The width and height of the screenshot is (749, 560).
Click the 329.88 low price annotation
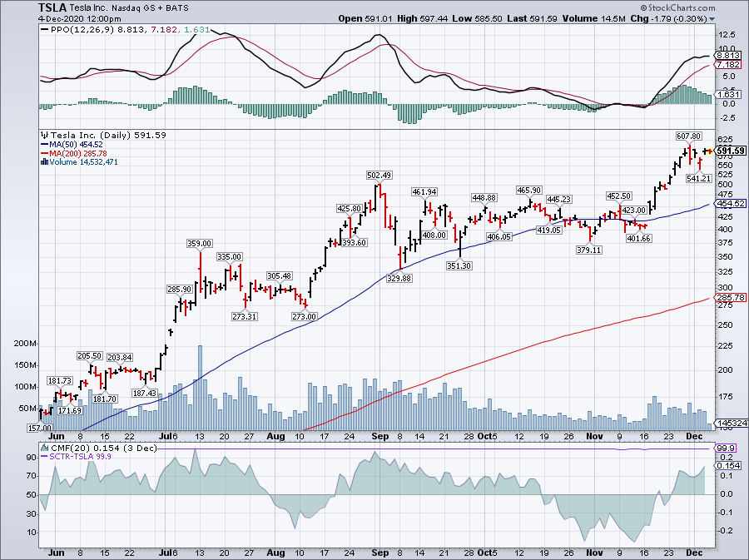point(399,278)
